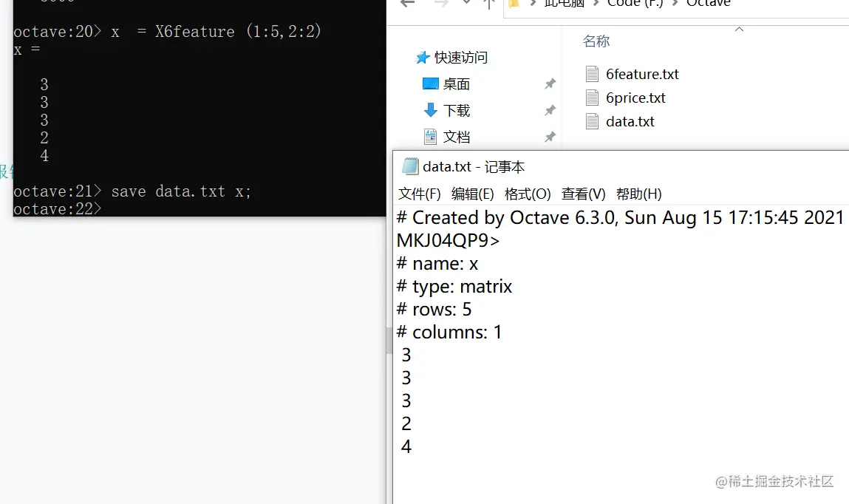849x504 pixels.
Task: Select the file name 6price.txt
Action: tap(635, 98)
